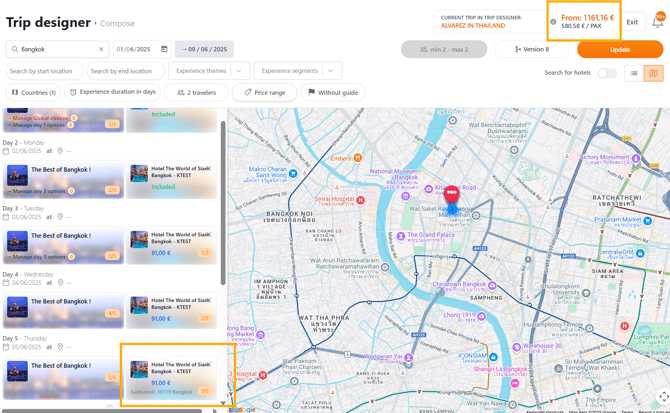The width and height of the screenshot is (670, 413).
Task: Click the itinerary list vertical scrollbar
Action: pyautogui.click(x=223, y=200)
